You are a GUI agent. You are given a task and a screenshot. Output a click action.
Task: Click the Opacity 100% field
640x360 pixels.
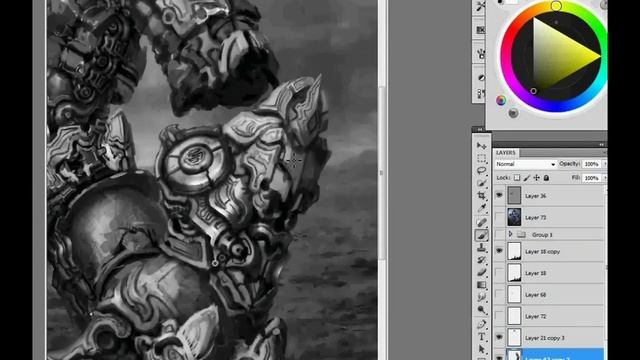pos(591,164)
